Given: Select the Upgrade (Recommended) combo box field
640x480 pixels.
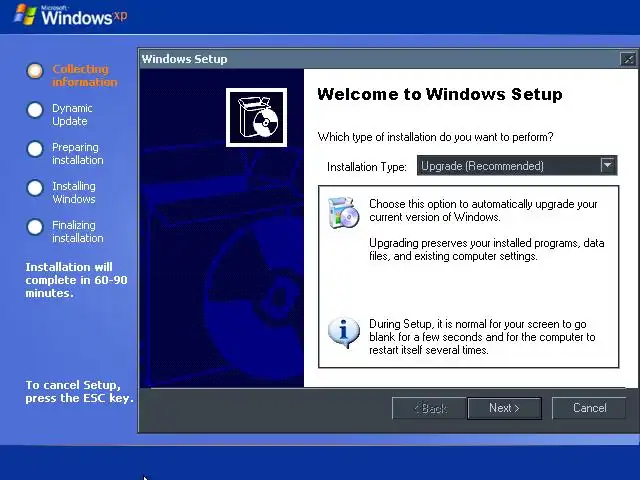Looking at the screenshot, I should (x=517, y=165).
